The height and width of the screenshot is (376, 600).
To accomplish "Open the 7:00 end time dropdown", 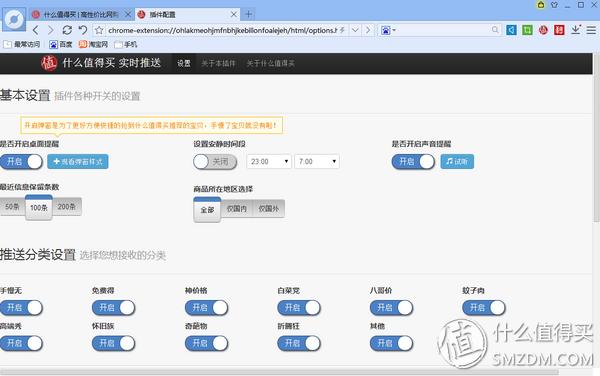I will [x=317, y=161].
